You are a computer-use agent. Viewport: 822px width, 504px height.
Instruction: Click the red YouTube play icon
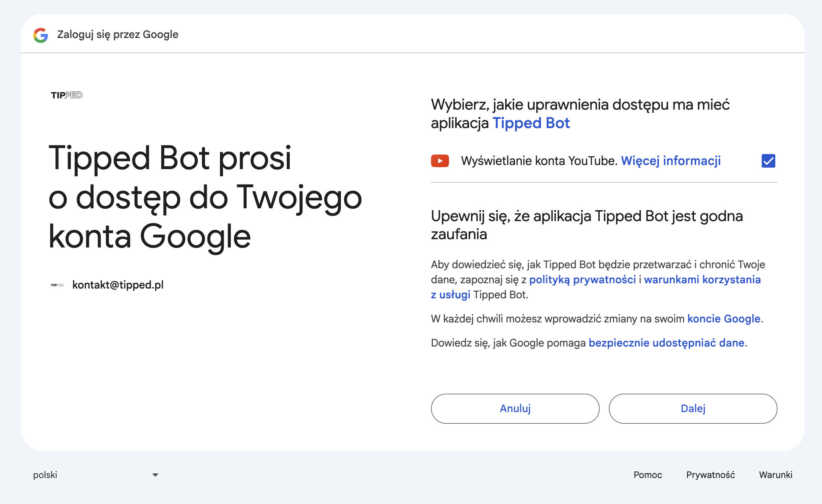440,161
